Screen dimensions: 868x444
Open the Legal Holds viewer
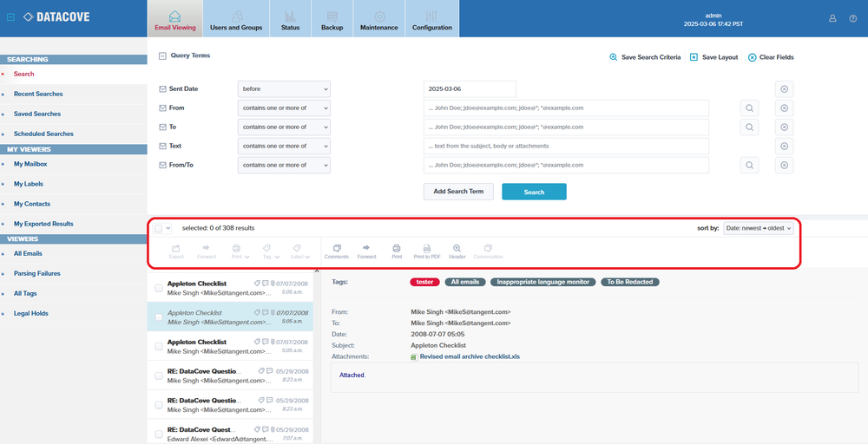coord(31,314)
